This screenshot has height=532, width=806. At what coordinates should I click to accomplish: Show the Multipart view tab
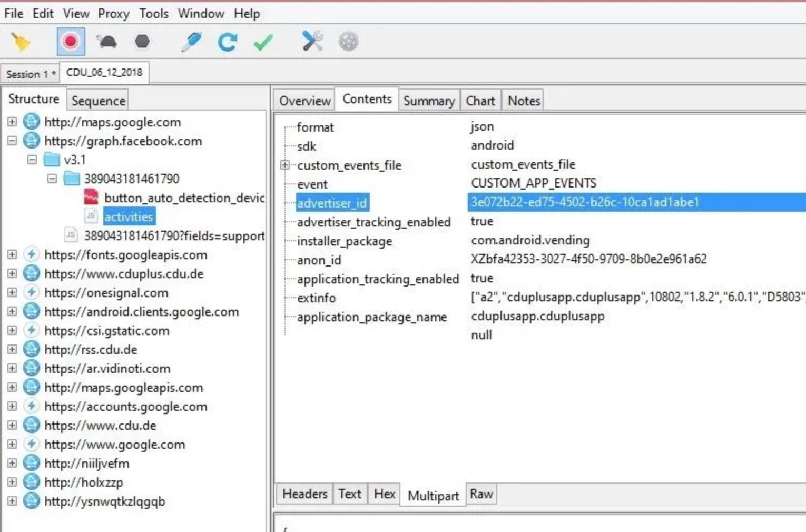(433, 496)
